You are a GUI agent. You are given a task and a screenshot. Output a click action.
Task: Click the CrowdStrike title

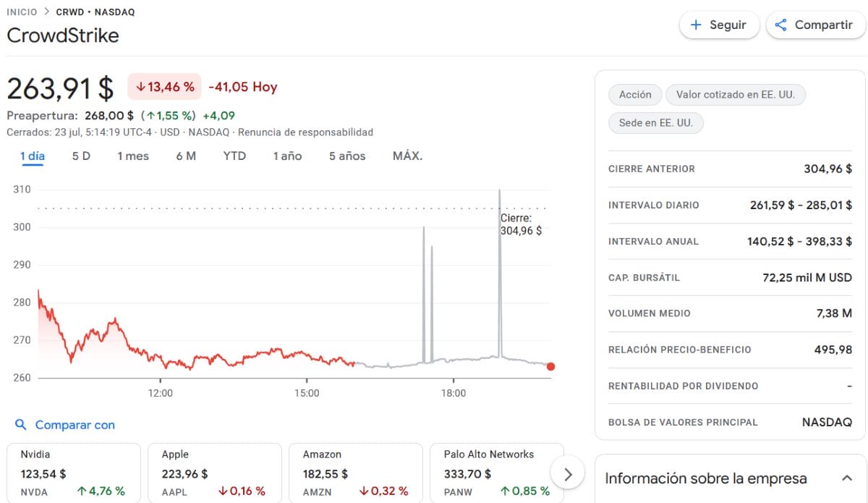[x=63, y=35]
